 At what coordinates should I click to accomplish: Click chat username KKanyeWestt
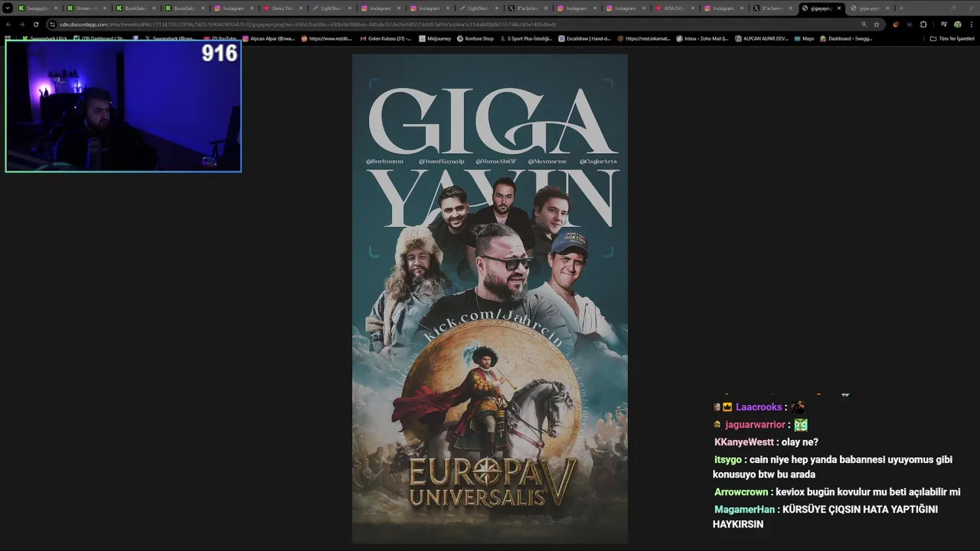(x=745, y=442)
